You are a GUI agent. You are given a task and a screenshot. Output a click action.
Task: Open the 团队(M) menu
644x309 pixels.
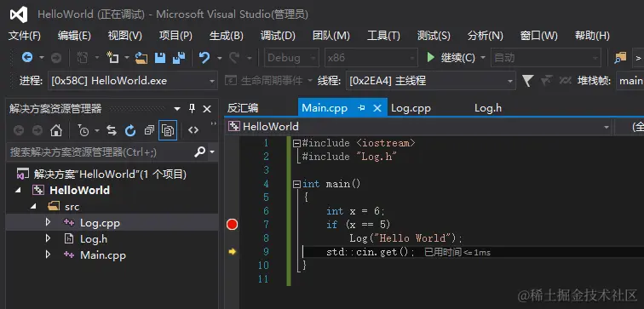pyautogui.click(x=331, y=36)
